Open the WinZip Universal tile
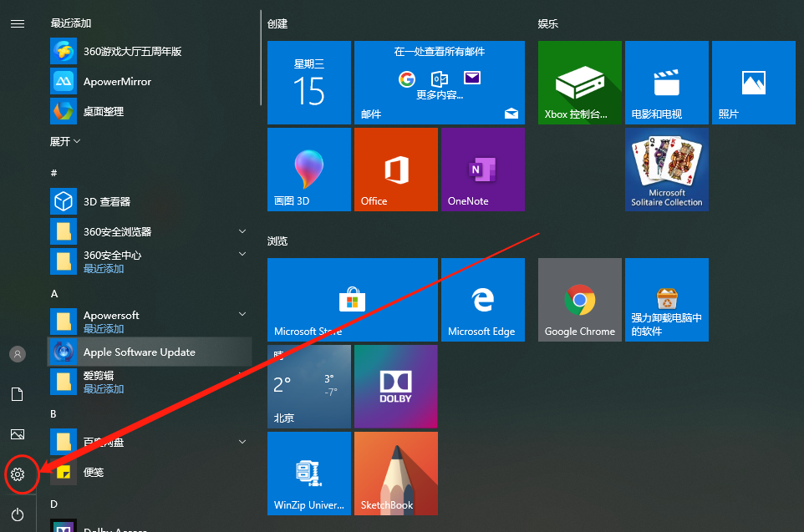Screen dimensions: 804x532 tap(309, 474)
